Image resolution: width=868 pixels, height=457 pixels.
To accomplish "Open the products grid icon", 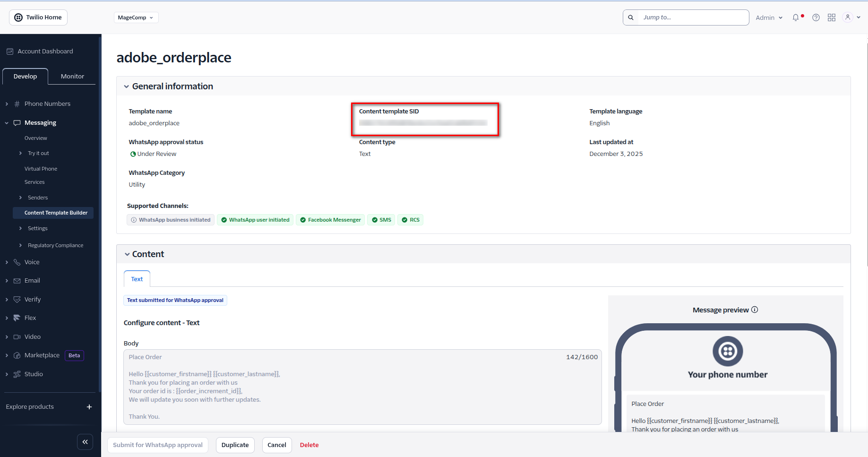I will pos(832,17).
